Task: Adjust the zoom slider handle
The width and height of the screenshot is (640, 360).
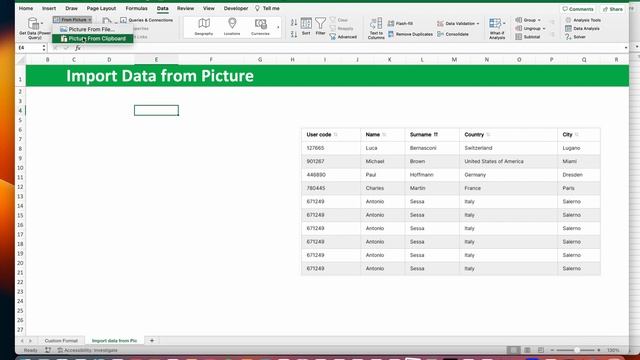Action: (577, 350)
